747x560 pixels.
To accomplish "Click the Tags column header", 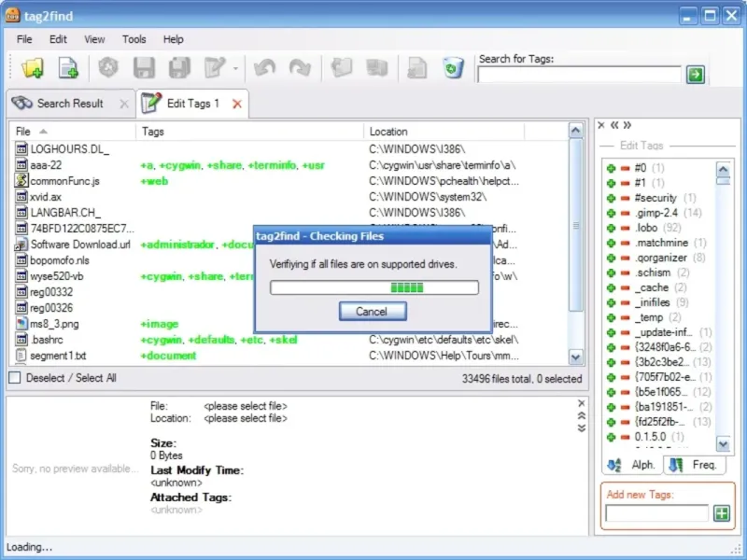I will point(249,132).
